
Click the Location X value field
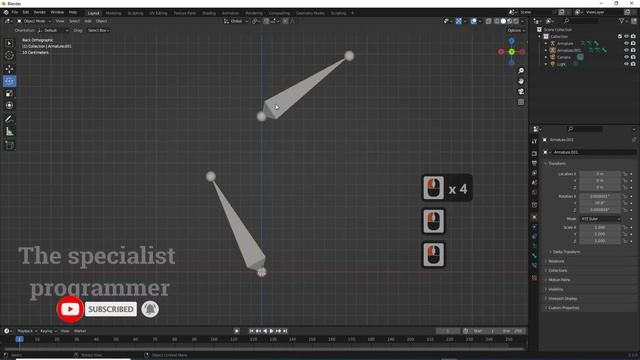pos(600,174)
